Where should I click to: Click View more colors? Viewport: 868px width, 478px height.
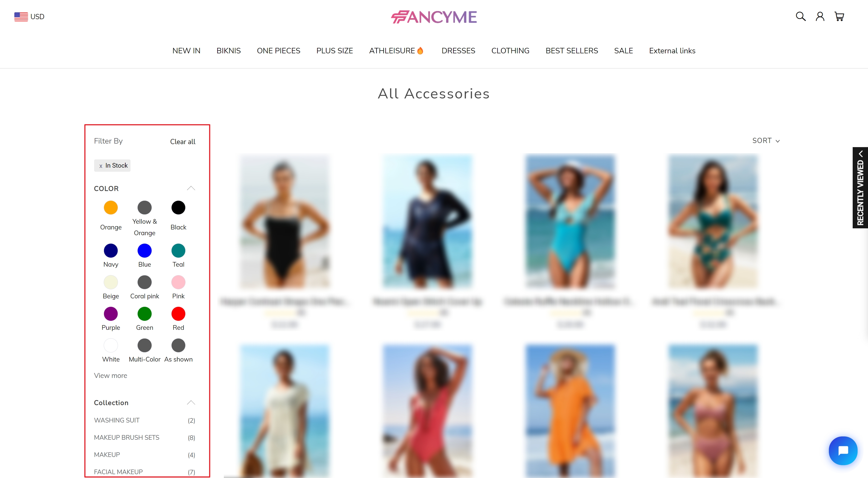coord(111,375)
